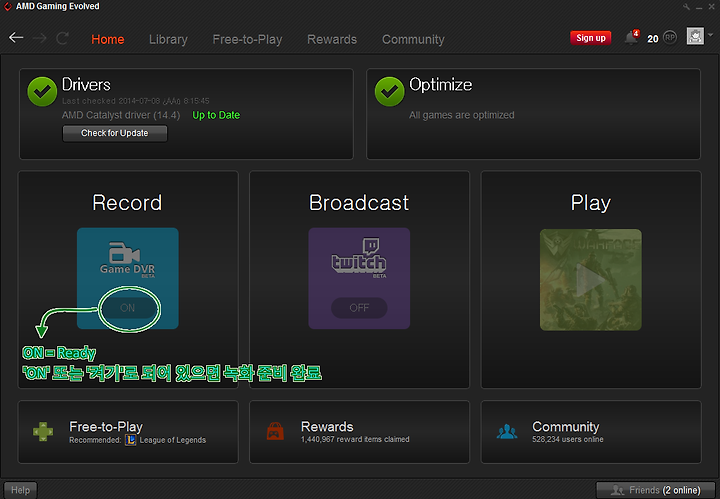Open the Help button
This screenshot has height=499, width=720.
(20, 490)
